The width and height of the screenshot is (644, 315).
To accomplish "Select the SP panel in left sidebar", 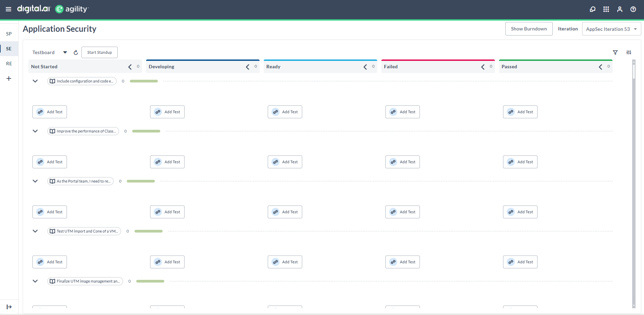I will point(9,33).
